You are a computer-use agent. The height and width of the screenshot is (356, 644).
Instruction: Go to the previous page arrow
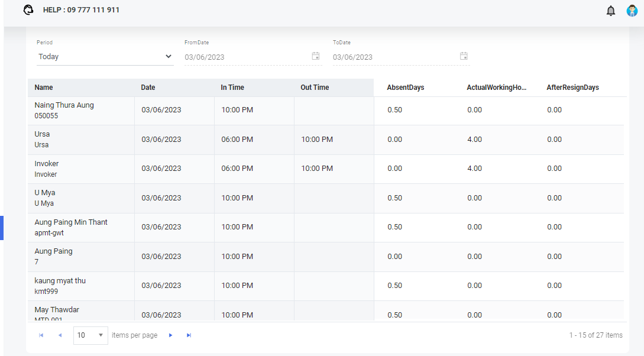coord(60,335)
